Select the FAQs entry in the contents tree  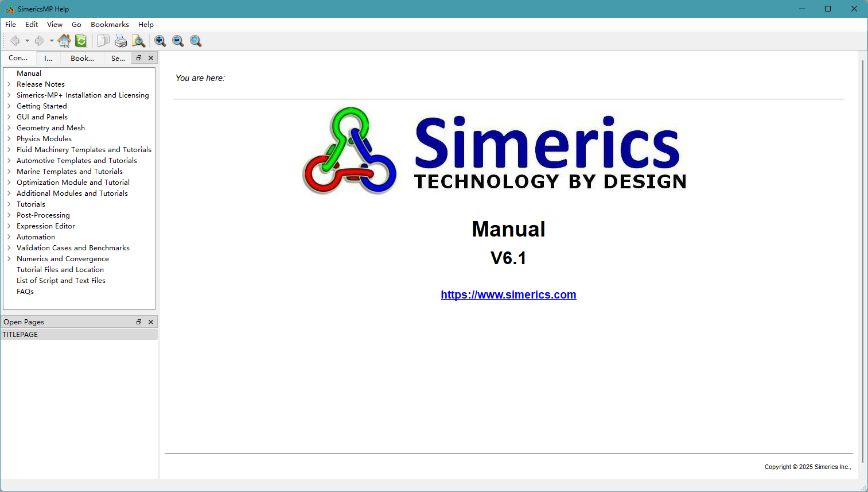[x=25, y=291]
